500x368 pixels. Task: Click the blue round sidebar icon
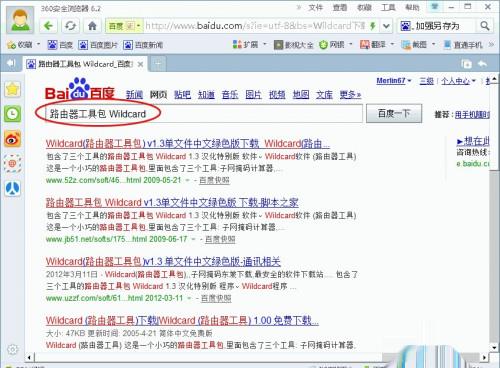(12, 189)
